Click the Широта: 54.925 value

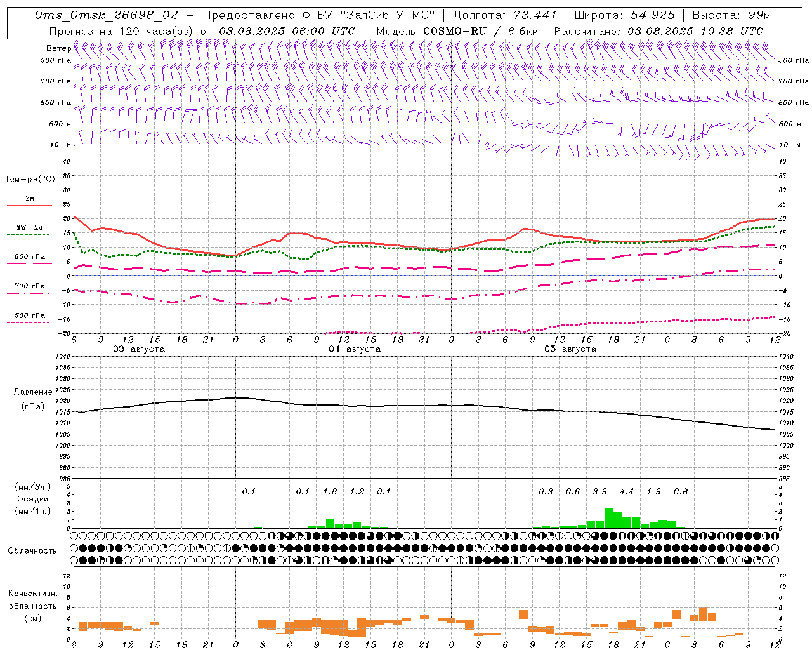click(x=625, y=15)
